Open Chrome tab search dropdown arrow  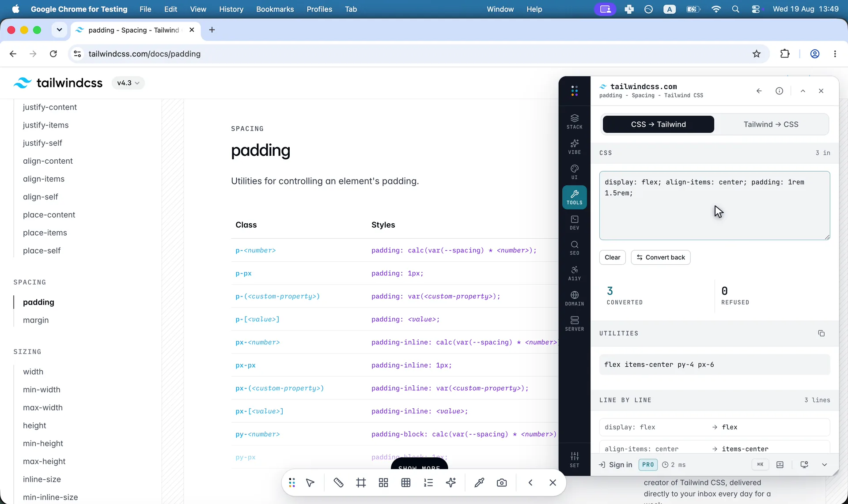point(59,30)
